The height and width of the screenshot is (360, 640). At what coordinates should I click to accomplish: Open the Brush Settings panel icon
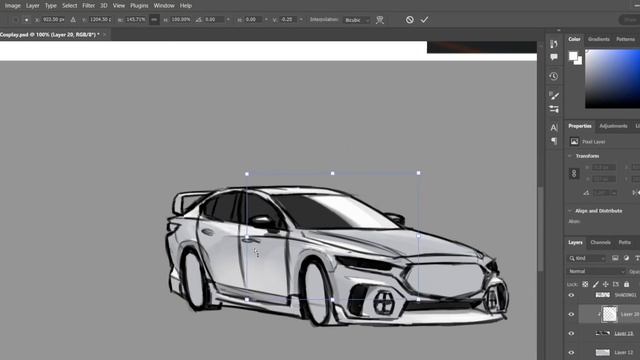[x=554, y=109]
